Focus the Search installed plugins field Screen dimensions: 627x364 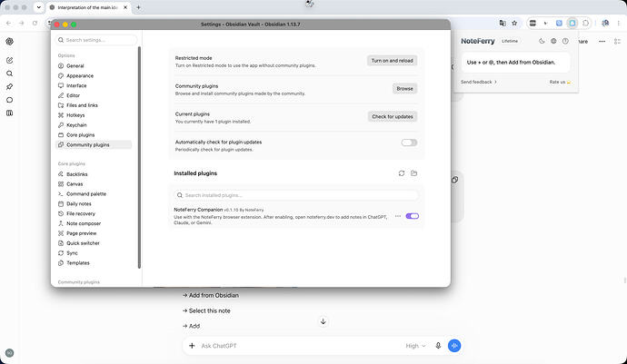[296, 195]
